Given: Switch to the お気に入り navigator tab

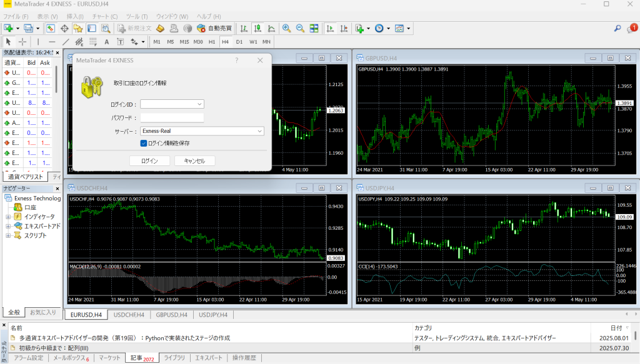Looking at the screenshot, I should click(43, 312).
